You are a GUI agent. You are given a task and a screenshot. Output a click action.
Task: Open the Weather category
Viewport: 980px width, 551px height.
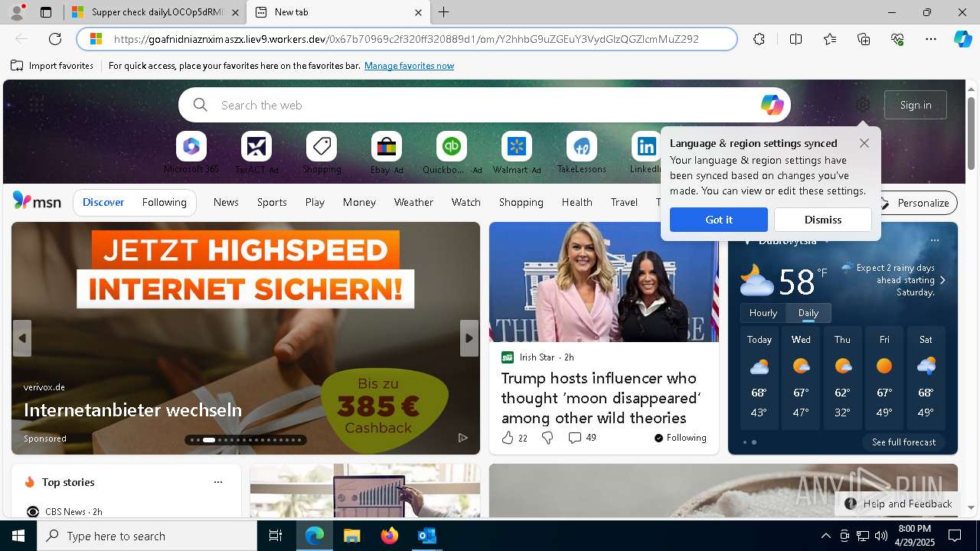413,202
